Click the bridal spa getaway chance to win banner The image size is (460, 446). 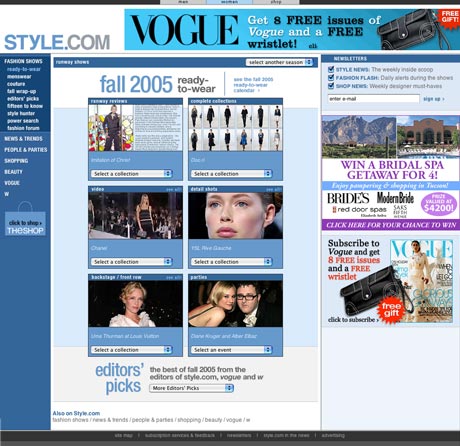click(391, 225)
